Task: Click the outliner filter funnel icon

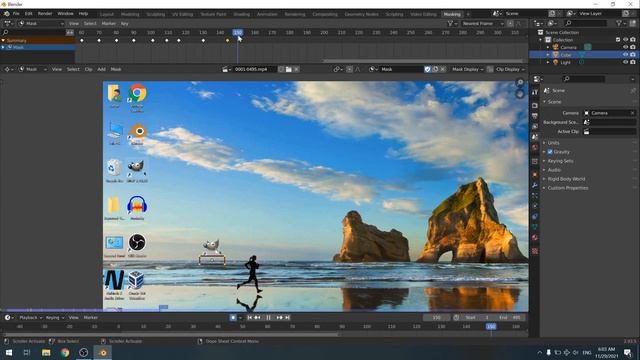Action: 620,24
